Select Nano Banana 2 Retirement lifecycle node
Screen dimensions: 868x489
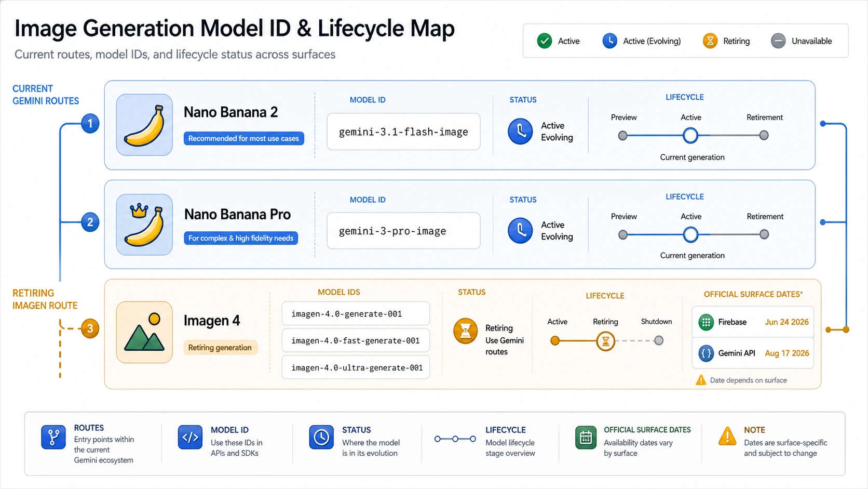coord(764,136)
